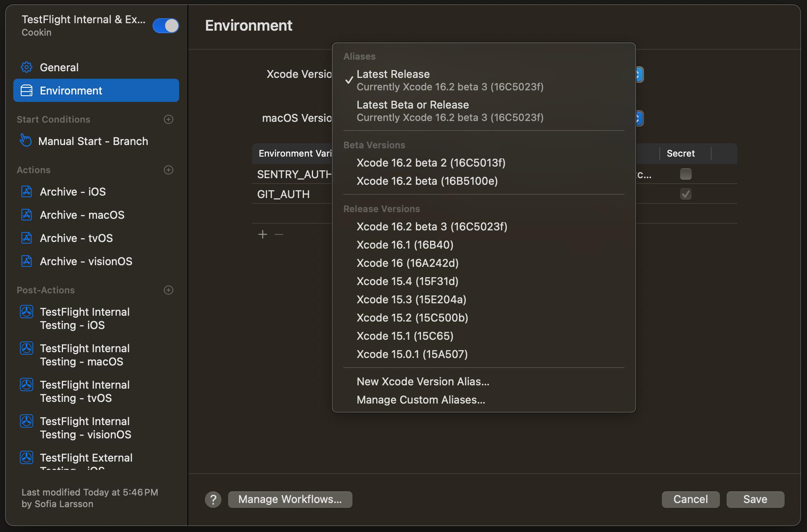Screen dimensions: 807x532
Task: Choose Xcode 15.0.1 (15A507)
Action: [484, 354]
